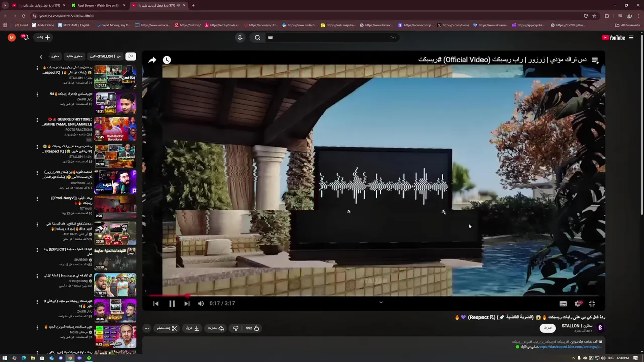Open options menu for the ZAIKR 18:31 video
This screenshot has height=362, width=644.
pos(37,94)
